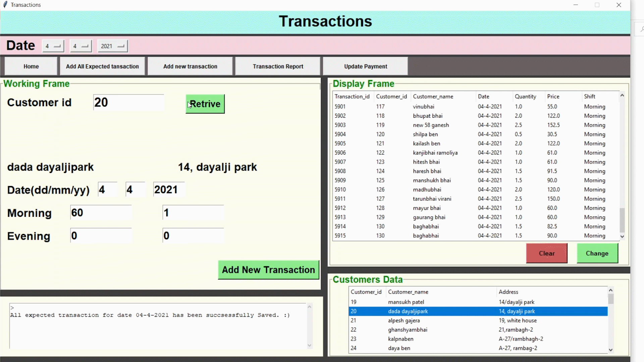Viewport: 644px width, 362px height.
Task: Open the year dropdown showing 2021
Action: point(112,46)
